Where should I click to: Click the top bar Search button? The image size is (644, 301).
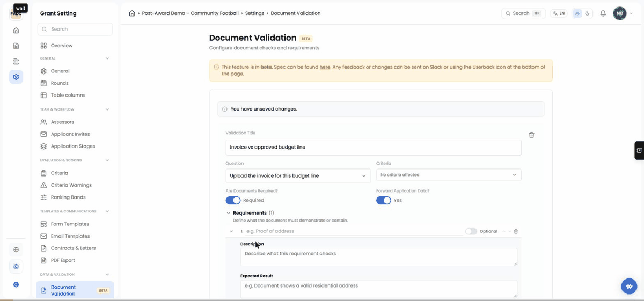click(523, 13)
